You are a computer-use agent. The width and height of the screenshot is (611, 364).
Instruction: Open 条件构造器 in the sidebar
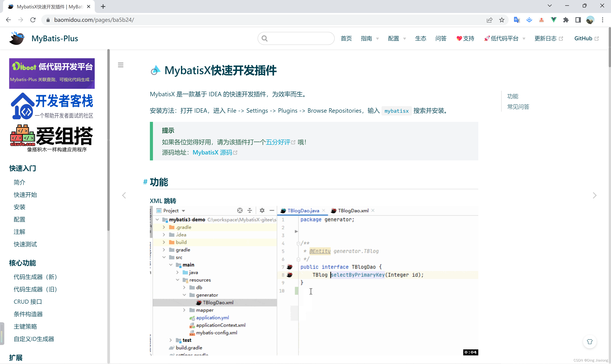[28, 314]
